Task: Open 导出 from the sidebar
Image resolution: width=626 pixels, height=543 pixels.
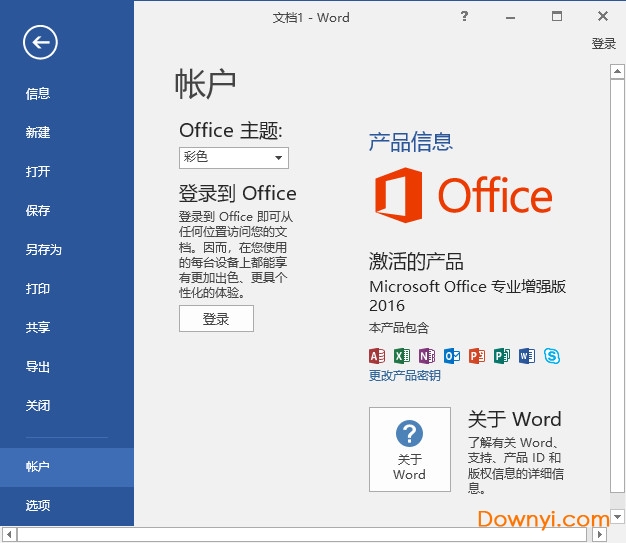Action: (38, 367)
